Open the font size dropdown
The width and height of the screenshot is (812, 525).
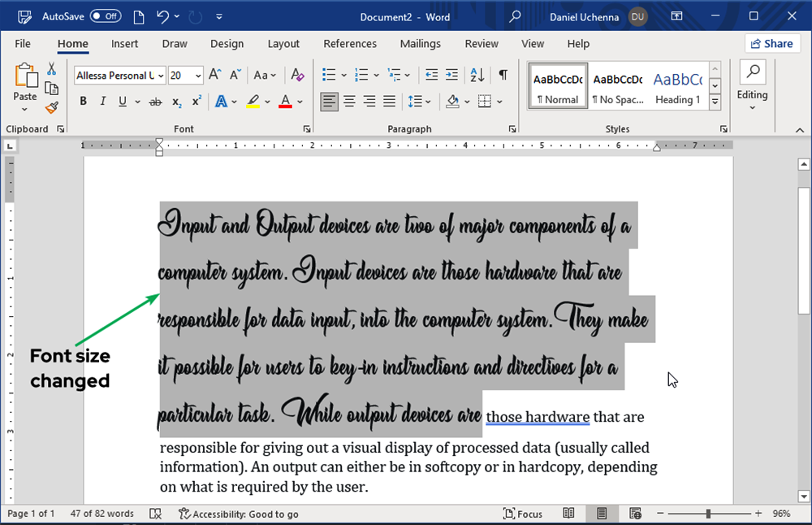click(x=197, y=75)
